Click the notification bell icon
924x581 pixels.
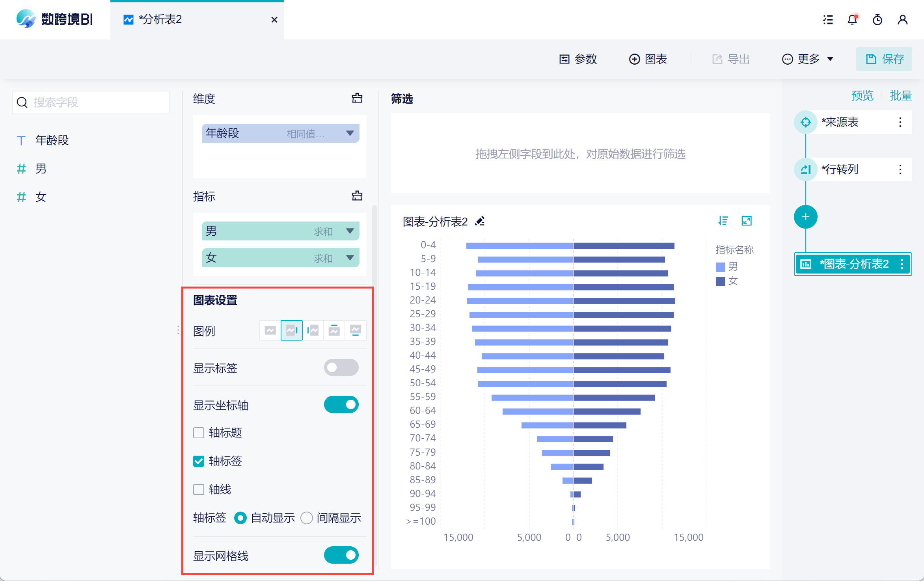click(852, 20)
